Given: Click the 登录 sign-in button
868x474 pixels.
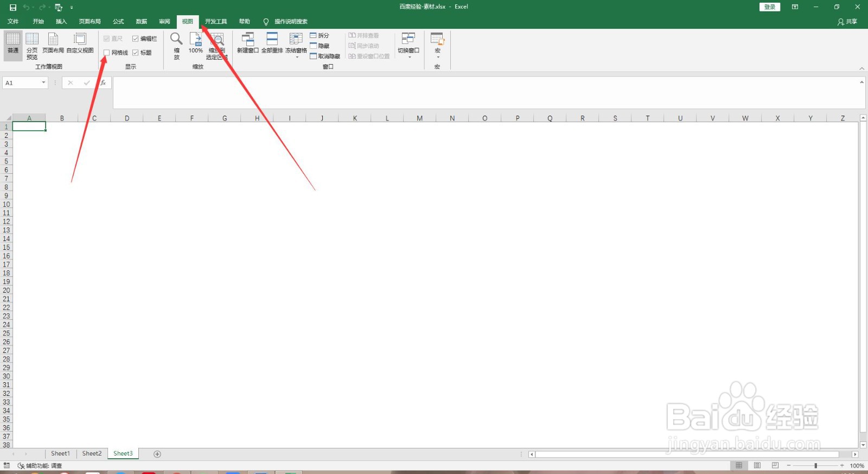Looking at the screenshot, I should [x=769, y=7].
